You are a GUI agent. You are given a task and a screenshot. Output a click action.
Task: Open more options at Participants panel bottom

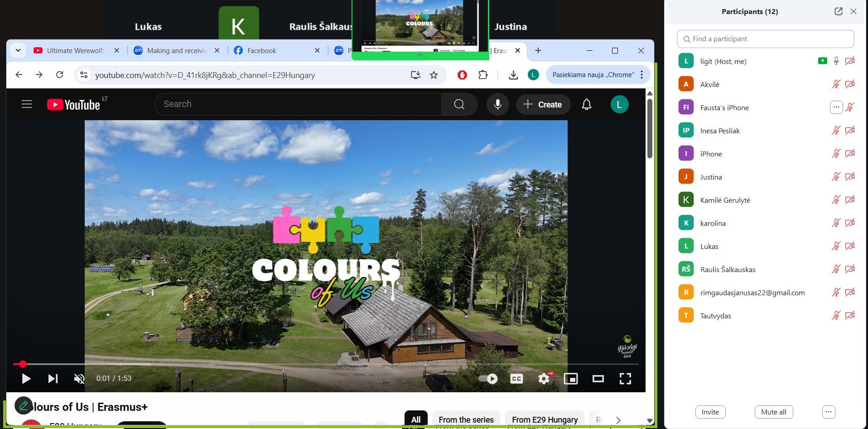coord(828,412)
